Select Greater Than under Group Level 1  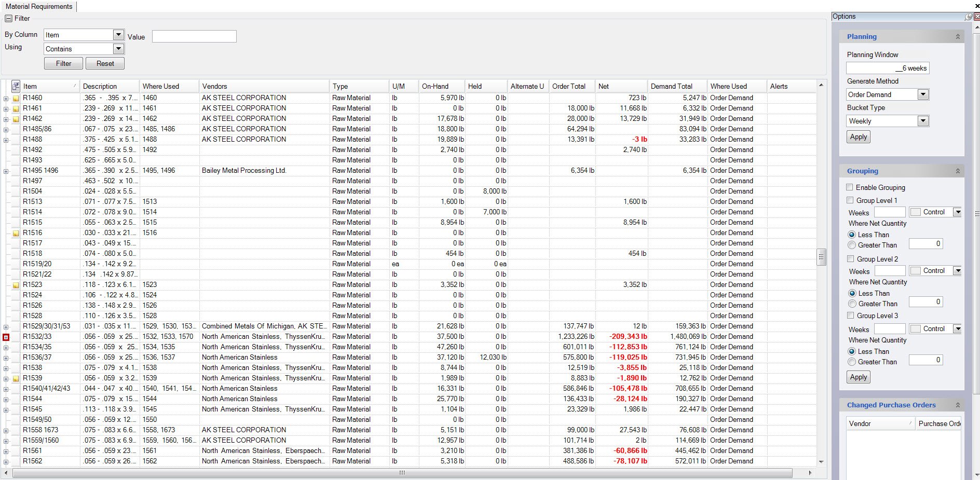(x=852, y=245)
